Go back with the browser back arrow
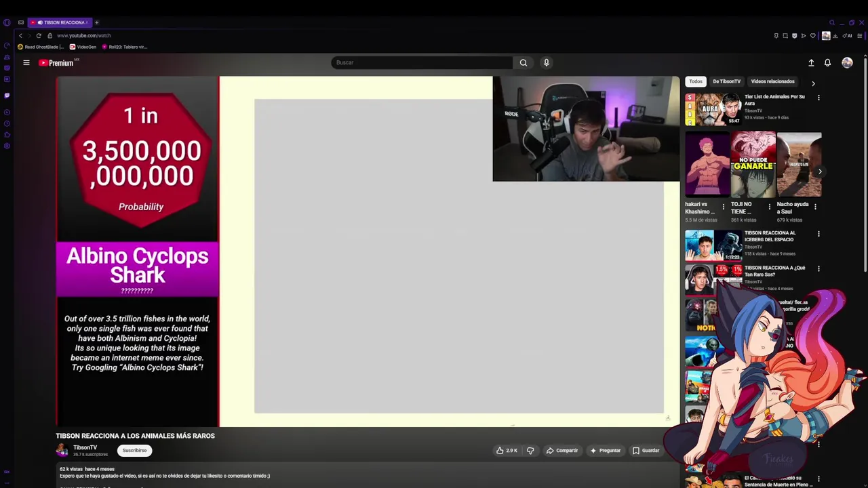Screen dimensions: 868x488 [20, 35]
